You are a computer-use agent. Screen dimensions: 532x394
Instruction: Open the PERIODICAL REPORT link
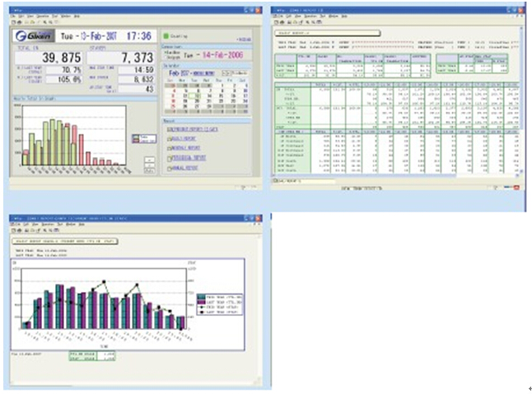[189, 158]
